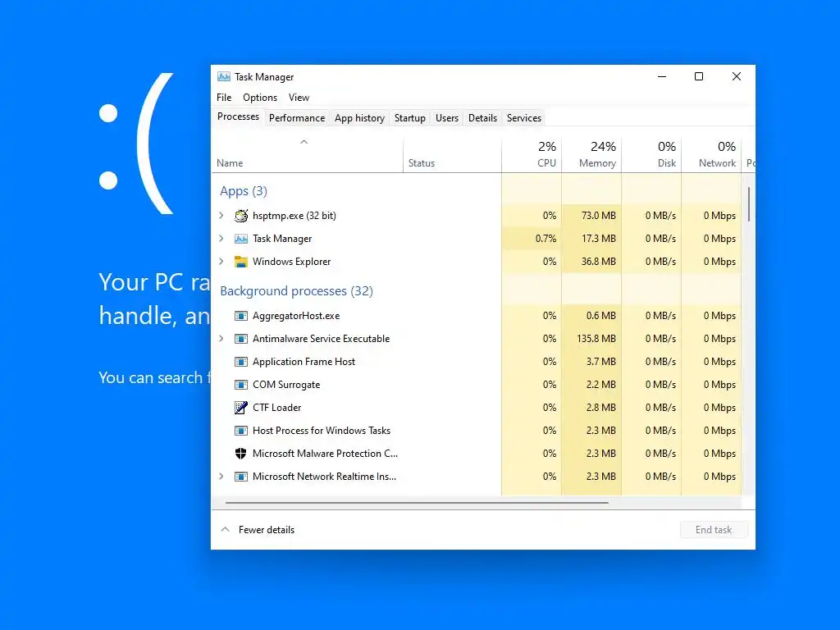840x630 pixels.
Task: Select the Apps (3) group heading
Action: coord(243,191)
